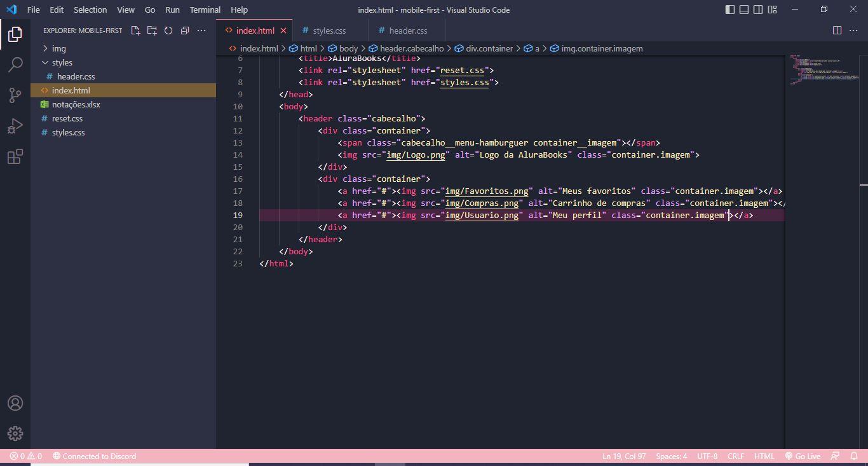Toggle the primary side bar layout
Viewport: 868px width, 466px height.
pyautogui.click(x=730, y=10)
